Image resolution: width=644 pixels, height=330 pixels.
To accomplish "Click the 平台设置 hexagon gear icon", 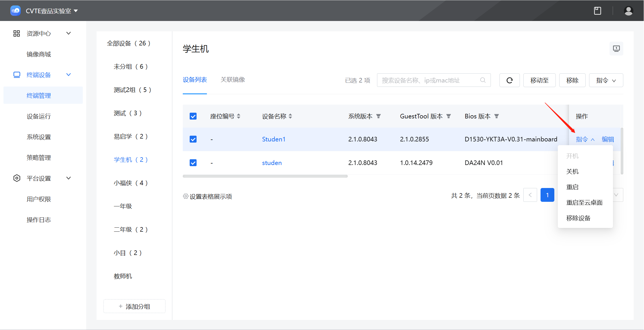I will pos(17,178).
